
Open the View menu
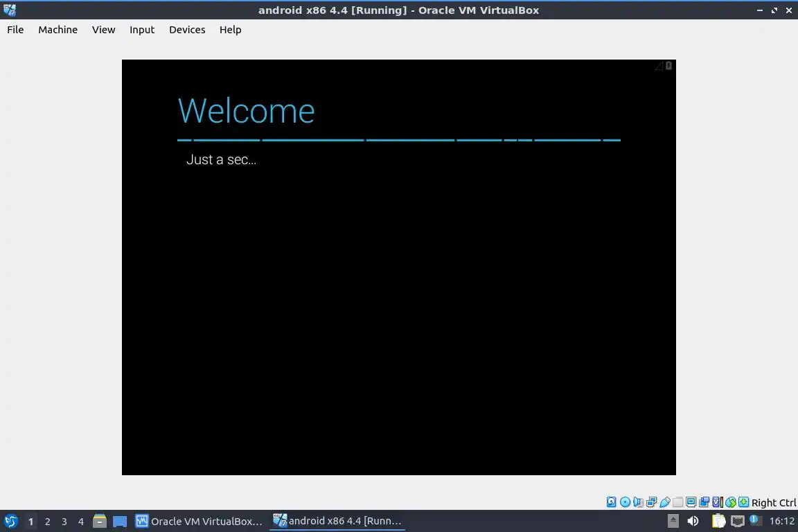pos(103,30)
